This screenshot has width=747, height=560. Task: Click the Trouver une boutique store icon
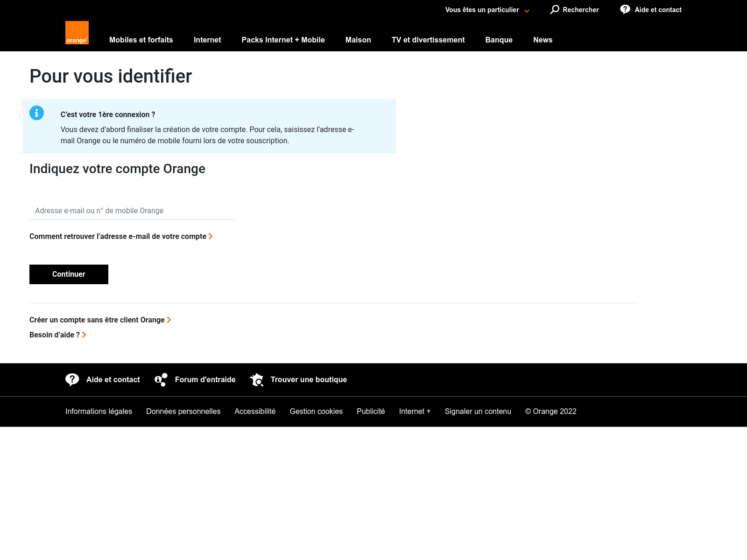[x=257, y=380]
